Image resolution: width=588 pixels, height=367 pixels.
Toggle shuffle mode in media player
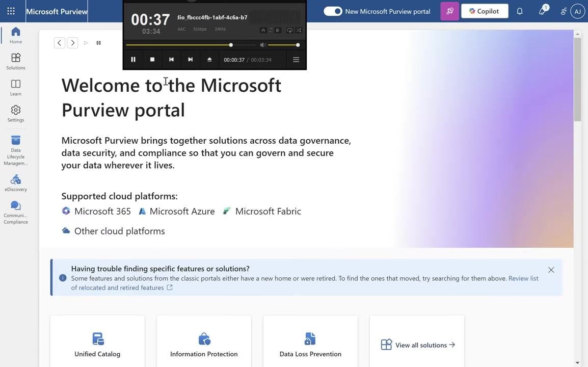(x=299, y=30)
